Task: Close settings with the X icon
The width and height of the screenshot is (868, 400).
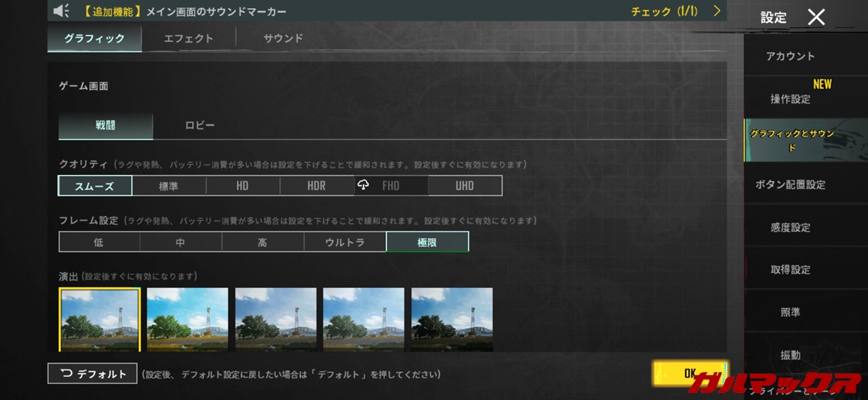Action: 816,18
